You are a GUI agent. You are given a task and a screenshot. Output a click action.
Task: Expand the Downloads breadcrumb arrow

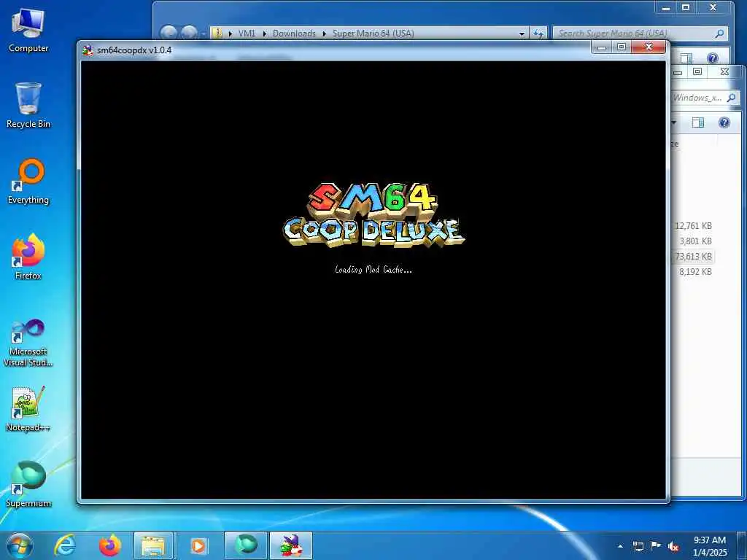[x=325, y=34]
